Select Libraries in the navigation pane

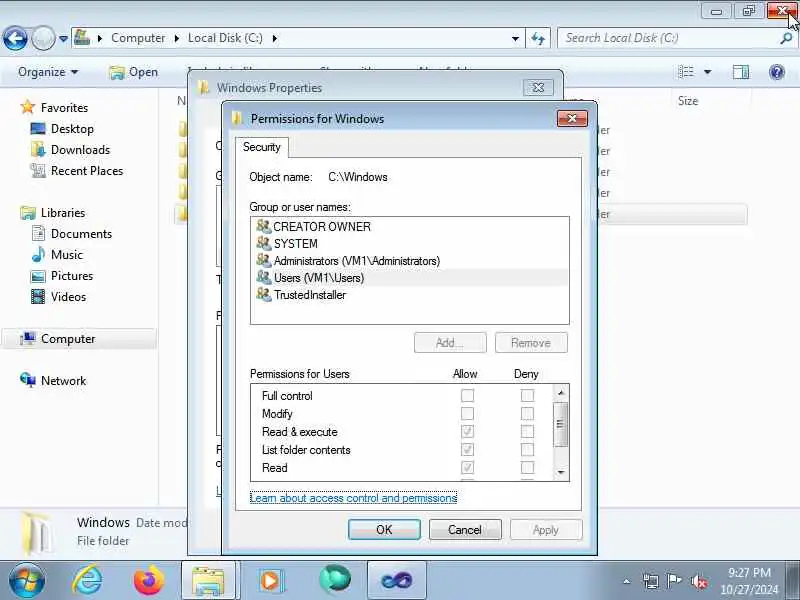(x=53, y=213)
